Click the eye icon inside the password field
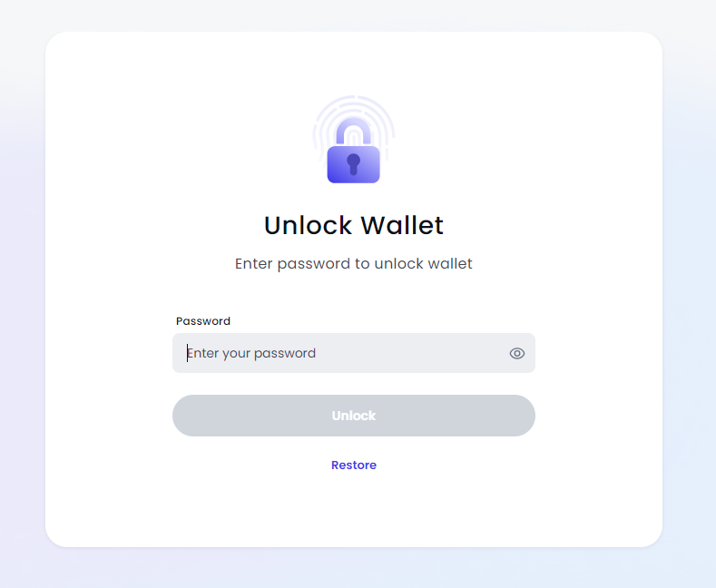The width and height of the screenshot is (716, 588). coord(517,353)
